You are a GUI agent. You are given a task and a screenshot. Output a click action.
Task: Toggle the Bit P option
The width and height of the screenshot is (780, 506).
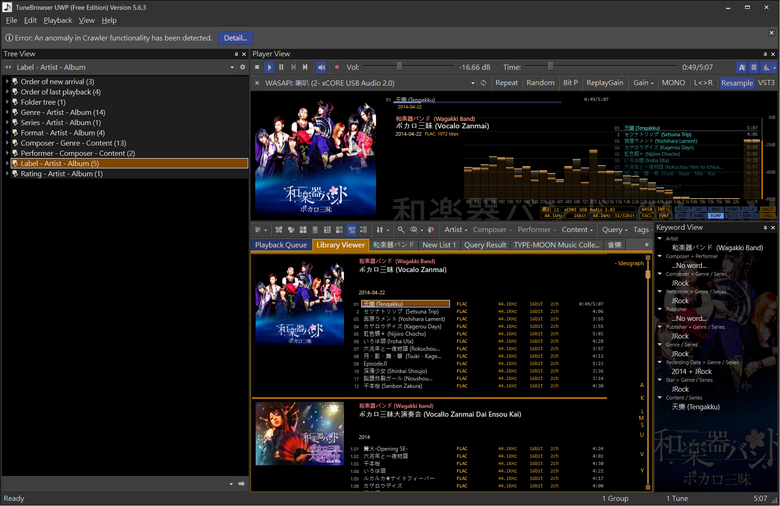(570, 83)
